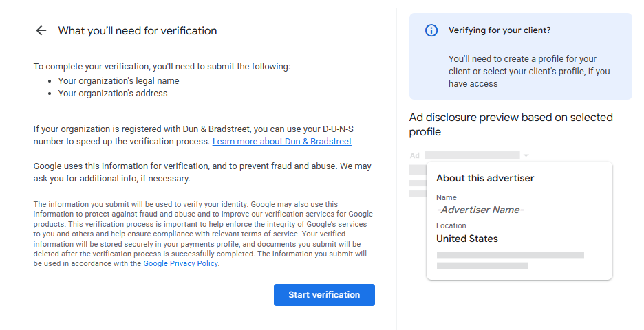
Task: Click the "Ad disclosure preview" section heading
Action: 511,124
